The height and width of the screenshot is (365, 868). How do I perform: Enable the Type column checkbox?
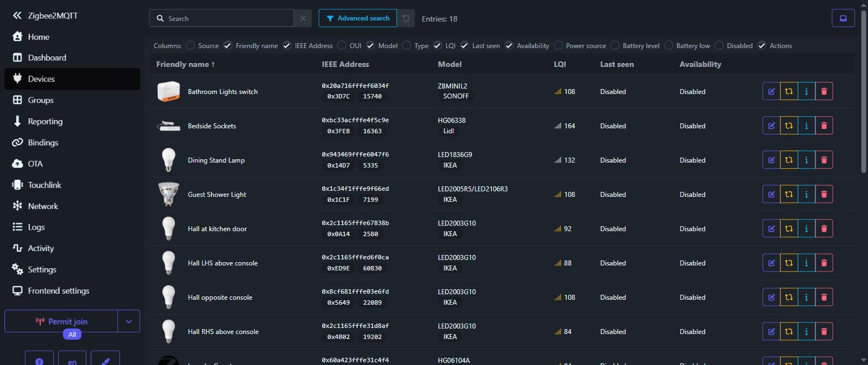pos(406,45)
